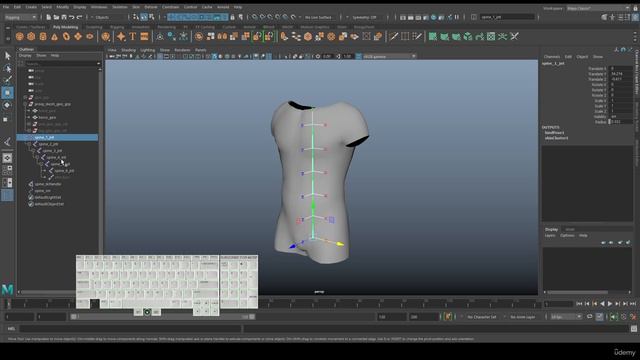Screen dimensions: 640x360
Task: Open the playback speed fps dropdown
Action: pyautogui.click(x=566, y=317)
